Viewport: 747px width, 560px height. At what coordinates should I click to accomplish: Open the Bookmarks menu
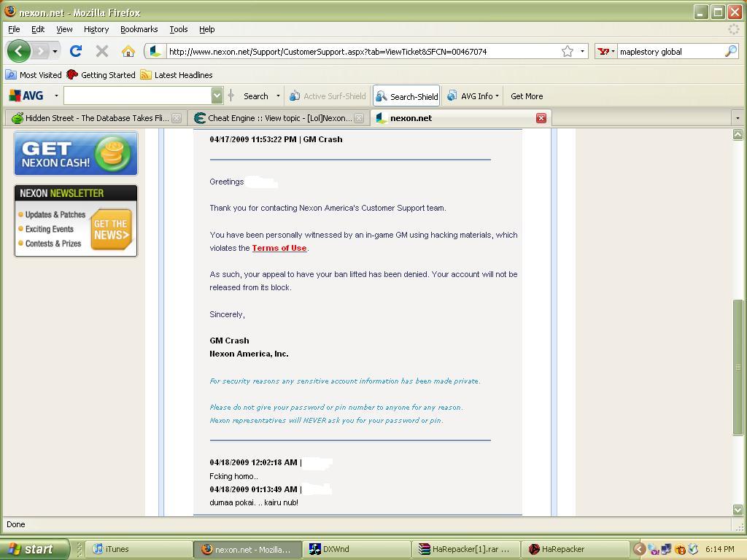(139, 29)
